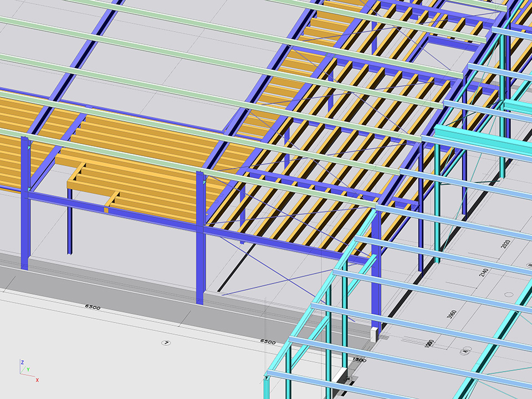This screenshot has width=532, height=399.
Task: Select the leftmost 6500 dimension label
Action: coord(92,307)
